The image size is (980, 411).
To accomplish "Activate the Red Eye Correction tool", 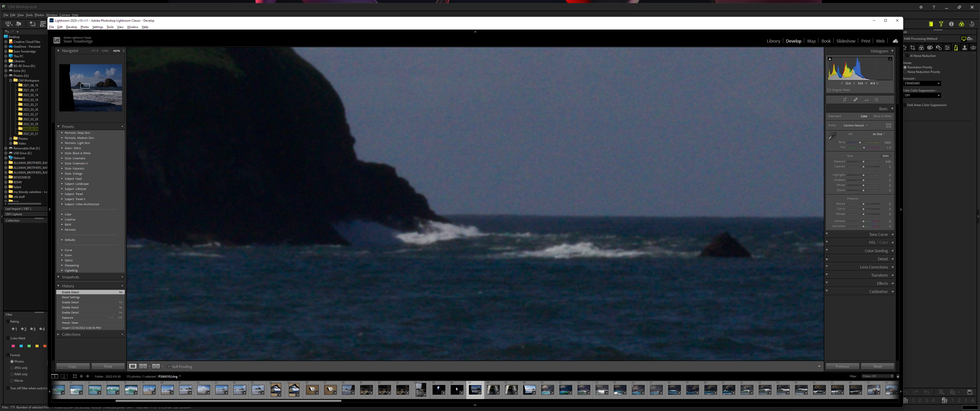I will click(x=866, y=100).
